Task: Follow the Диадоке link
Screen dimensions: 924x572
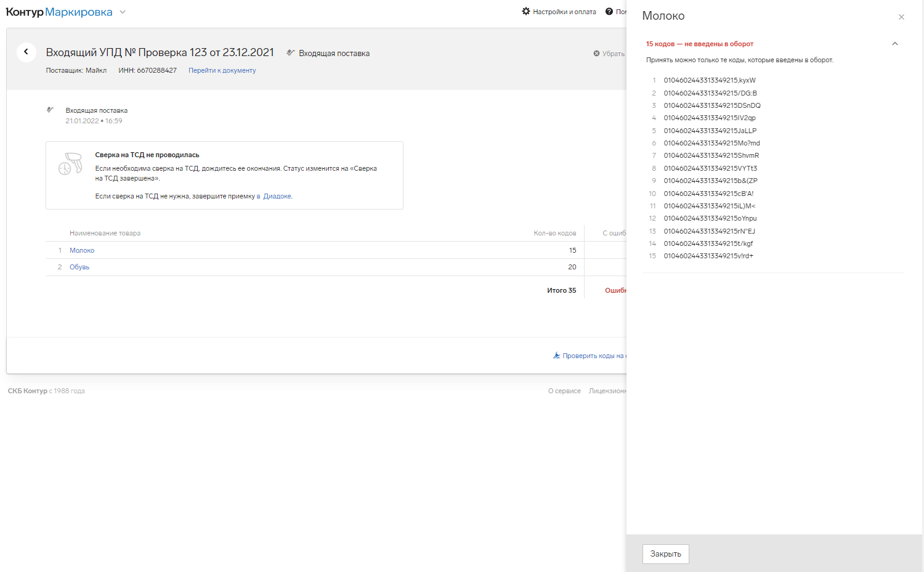Action: click(277, 196)
